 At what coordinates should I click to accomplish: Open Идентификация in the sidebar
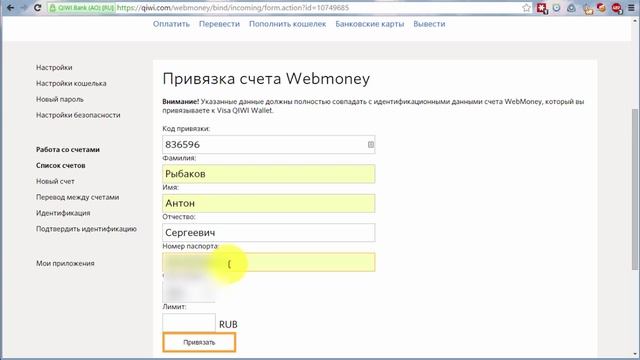click(x=63, y=213)
